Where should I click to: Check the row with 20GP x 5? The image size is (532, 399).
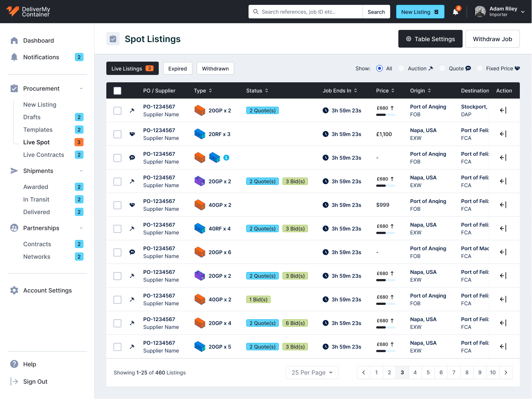click(117, 347)
